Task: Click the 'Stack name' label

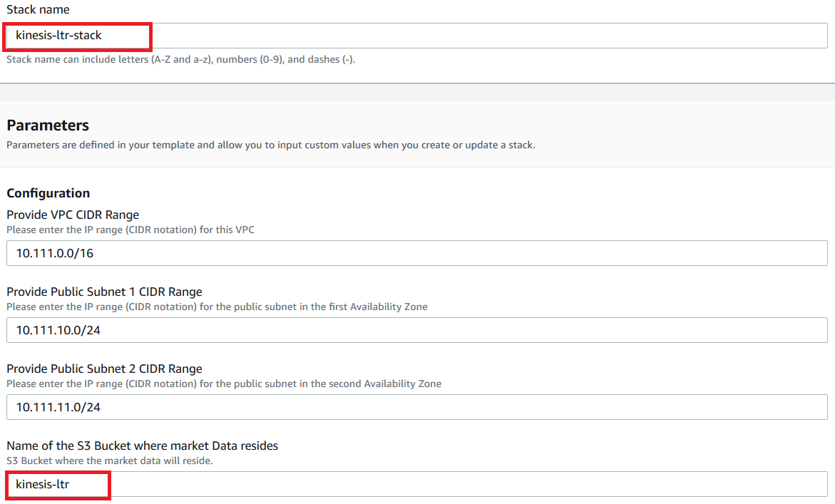Action: point(38,9)
